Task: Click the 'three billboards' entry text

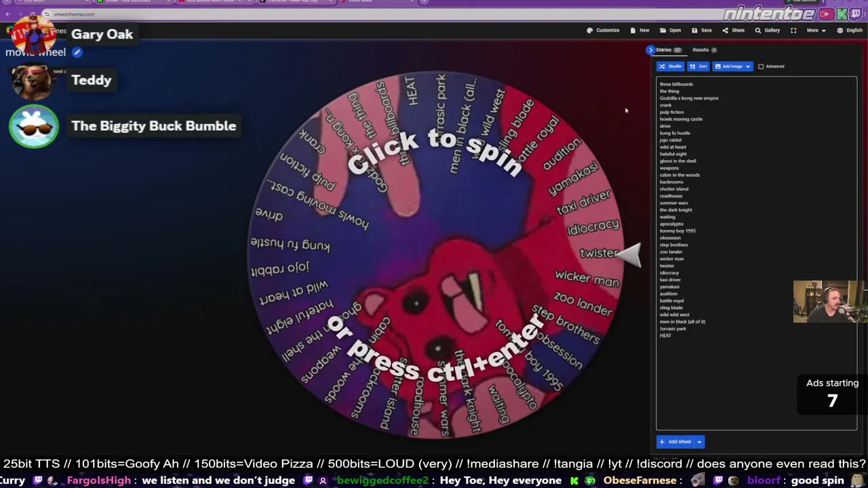Action: pyautogui.click(x=676, y=84)
